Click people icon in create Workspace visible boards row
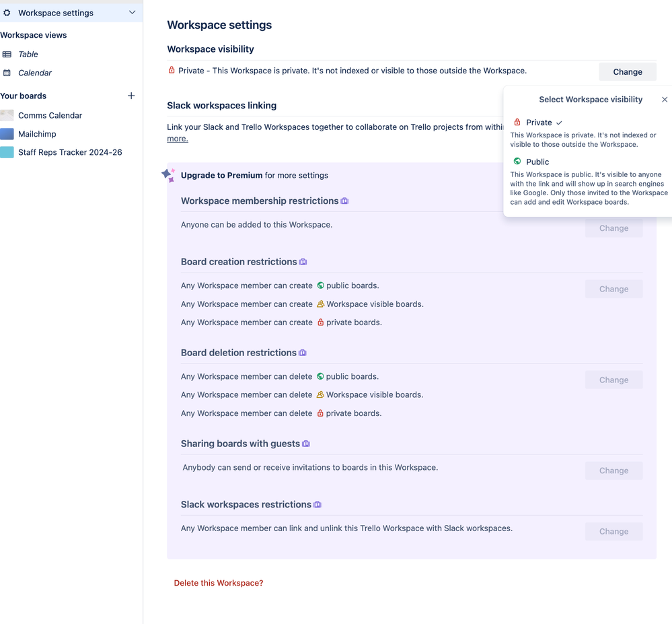 pos(320,304)
